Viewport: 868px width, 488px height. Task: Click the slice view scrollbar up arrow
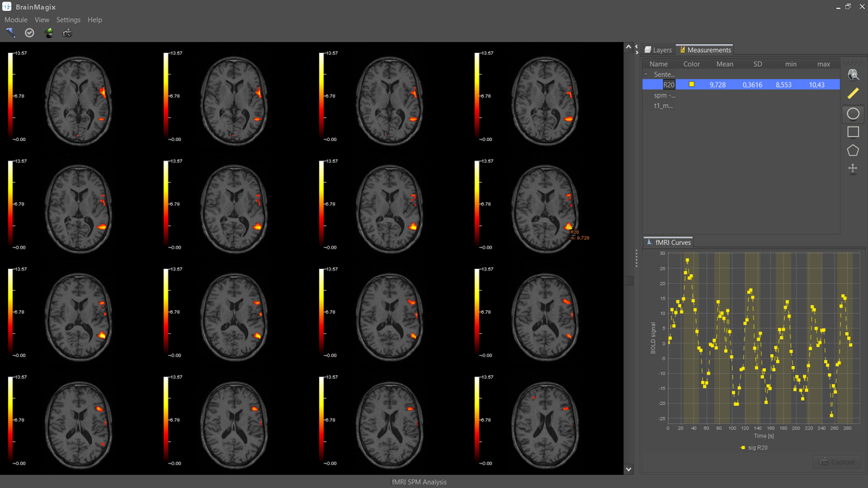coord(627,48)
